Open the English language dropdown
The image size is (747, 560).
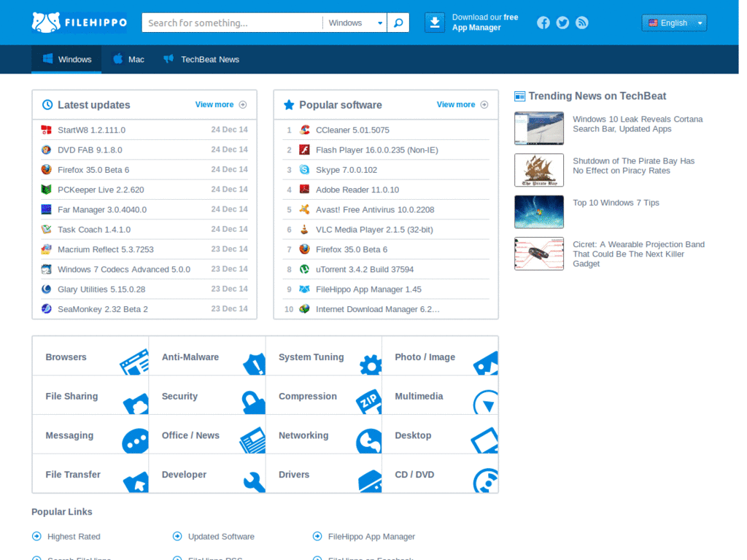pyautogui.click(x=674, y=23)
